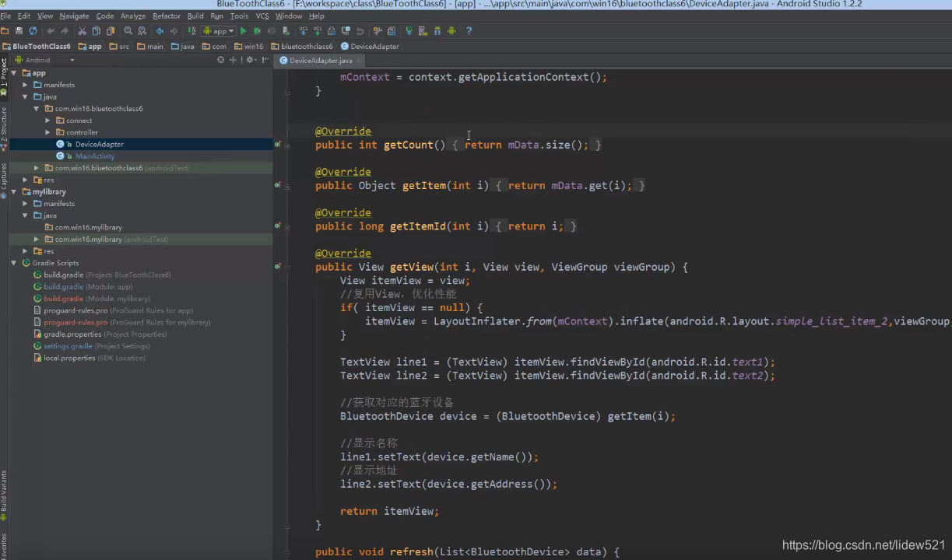The width and height of the screenshot is (952, 560).
Task: Click the Paste toolbar icon
Action: coord(110,31)
